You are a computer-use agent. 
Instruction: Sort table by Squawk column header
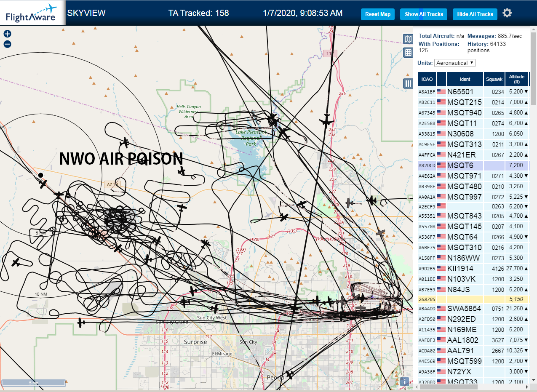494,79
